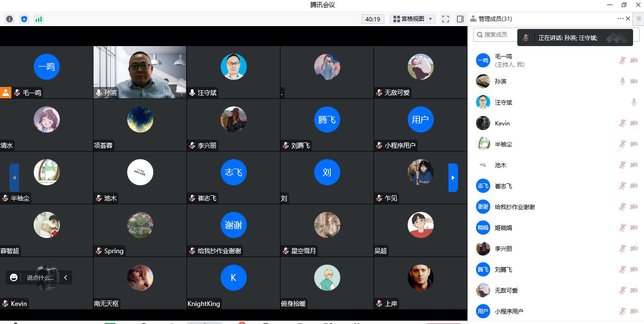Toggle 池木's microphone in member list
The image size is (644, 324).
tap(622, 165)
